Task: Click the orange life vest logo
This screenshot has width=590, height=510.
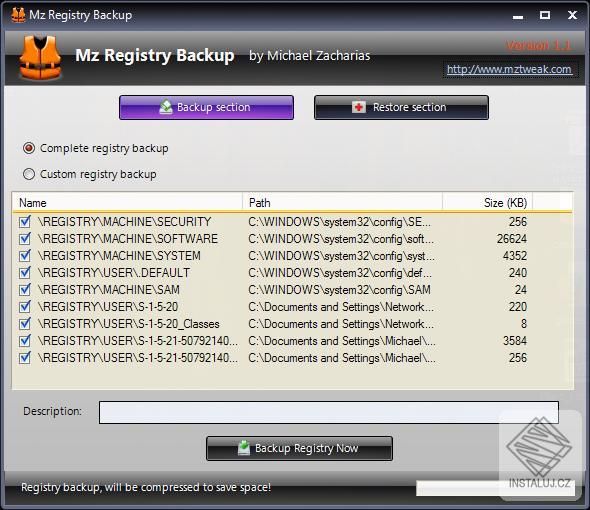Action: coord(40,58)
